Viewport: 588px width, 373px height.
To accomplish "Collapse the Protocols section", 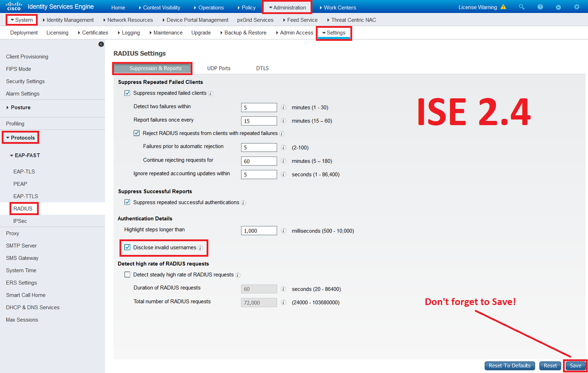I will click(x=20, y=137).
